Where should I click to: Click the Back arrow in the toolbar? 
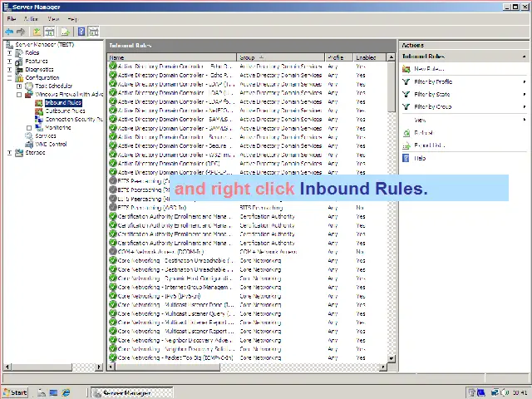(x=9, y=32)
